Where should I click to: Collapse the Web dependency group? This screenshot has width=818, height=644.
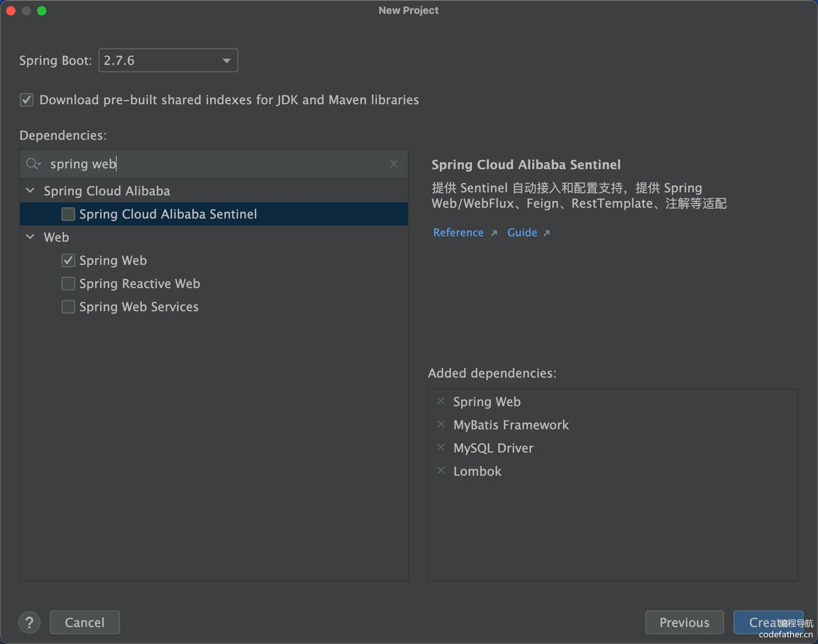pyautogui.click(x=30, y=237)
